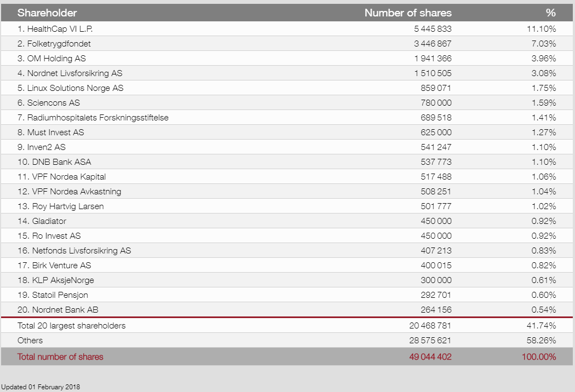Click share count 1 941 366

[x=433, y=58]
